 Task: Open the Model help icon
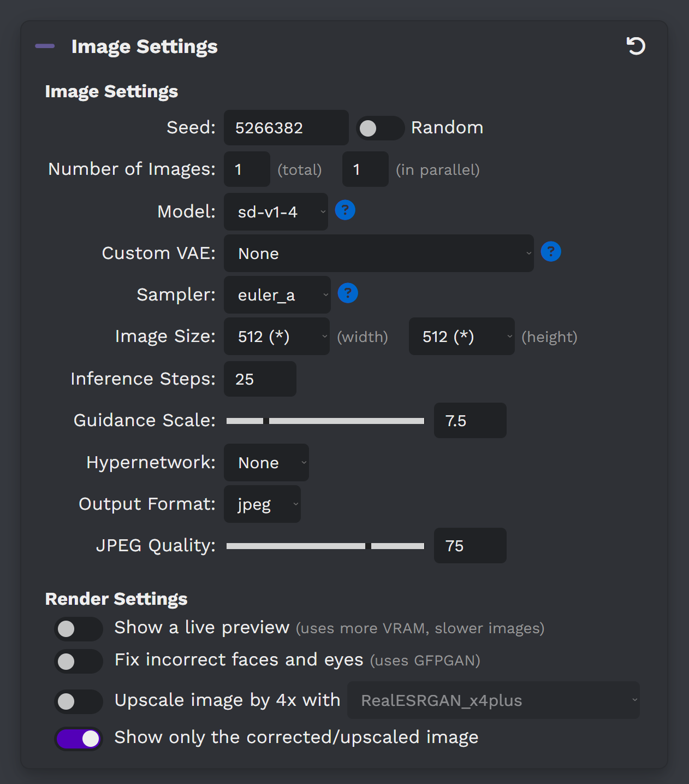click(345, 210)
